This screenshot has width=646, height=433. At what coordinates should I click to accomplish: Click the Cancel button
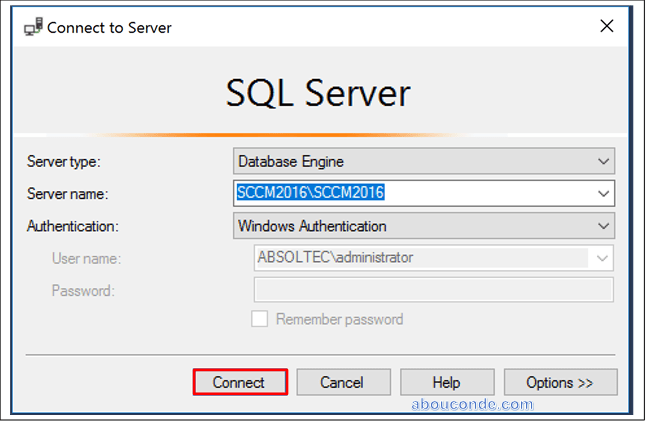click(x=341, y=382)
